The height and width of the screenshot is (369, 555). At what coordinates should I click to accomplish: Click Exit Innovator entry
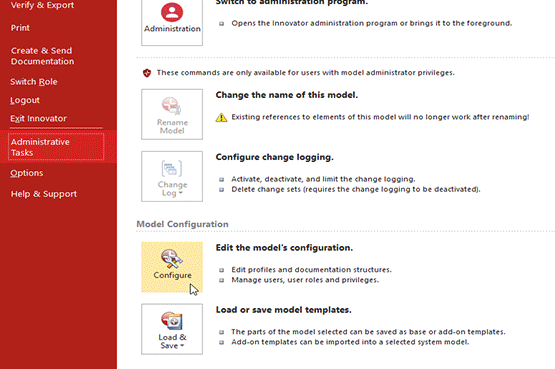tap(39, 119)
